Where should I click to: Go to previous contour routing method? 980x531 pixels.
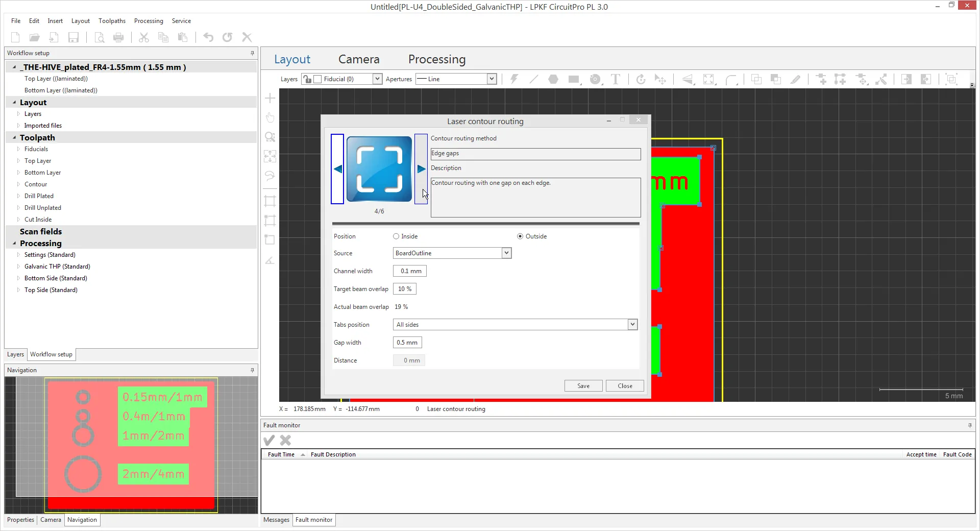(x=337, y=169)
